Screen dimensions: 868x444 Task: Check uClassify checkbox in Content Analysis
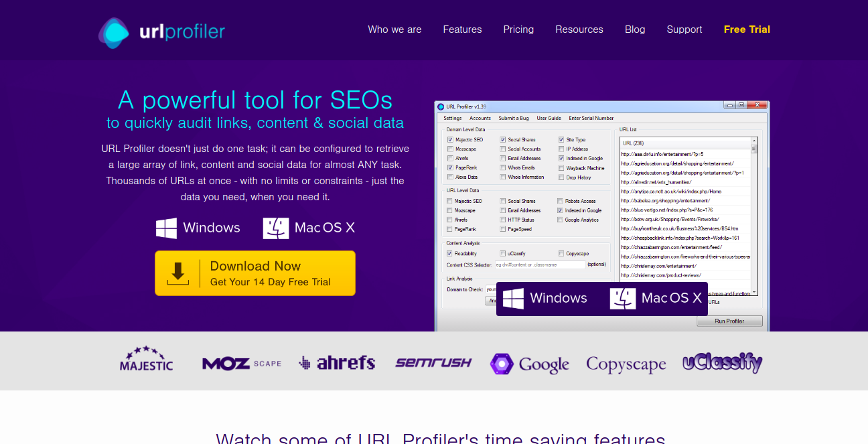pos(503,254)
